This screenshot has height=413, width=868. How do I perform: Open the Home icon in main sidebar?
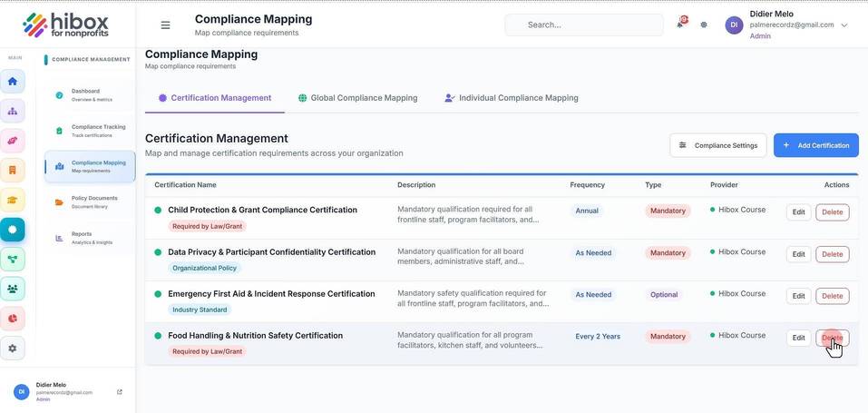tap(13, 82)
